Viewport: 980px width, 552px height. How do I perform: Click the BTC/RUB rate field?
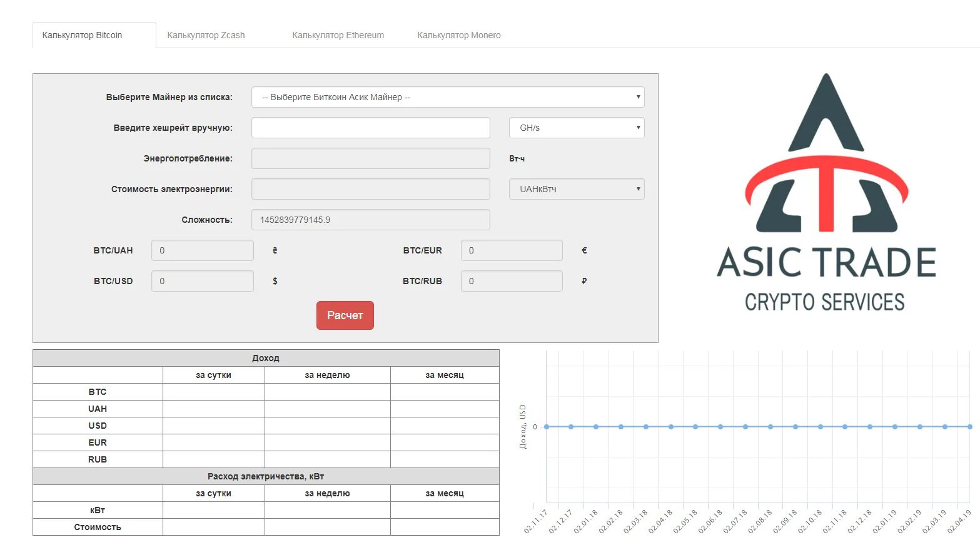coord(512,281)
